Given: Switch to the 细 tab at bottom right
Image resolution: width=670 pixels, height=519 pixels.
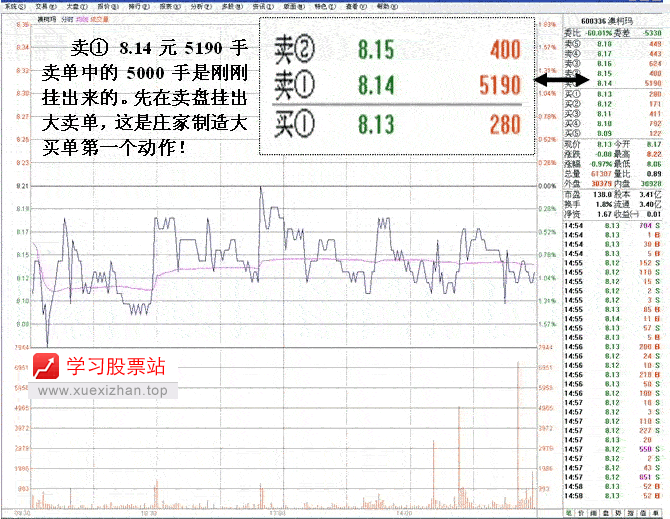Looking at the screenshot, I should tap(594, 513).
